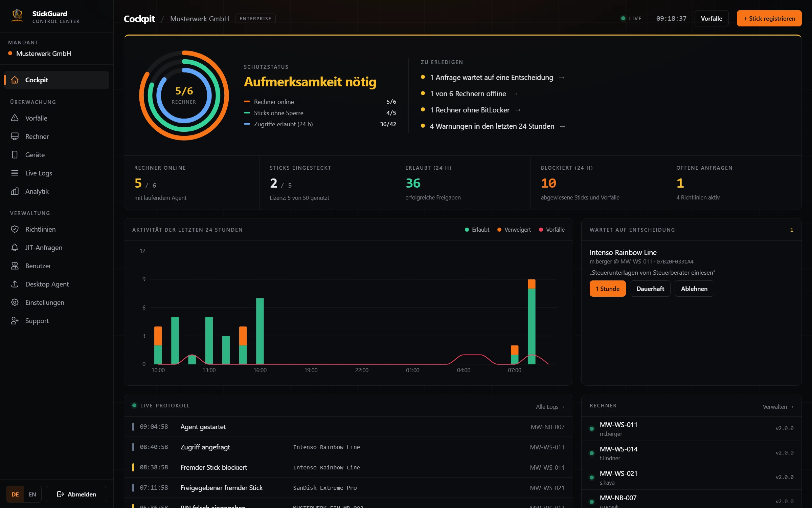Click the 'Fremder Stick blockiert' log entry

[348, 467]
